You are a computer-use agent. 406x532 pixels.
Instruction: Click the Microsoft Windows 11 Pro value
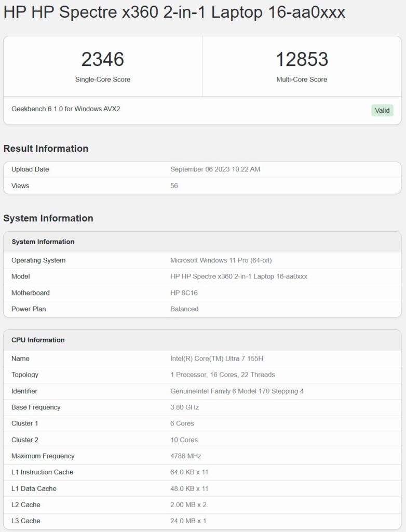click(x=221, y=260)
